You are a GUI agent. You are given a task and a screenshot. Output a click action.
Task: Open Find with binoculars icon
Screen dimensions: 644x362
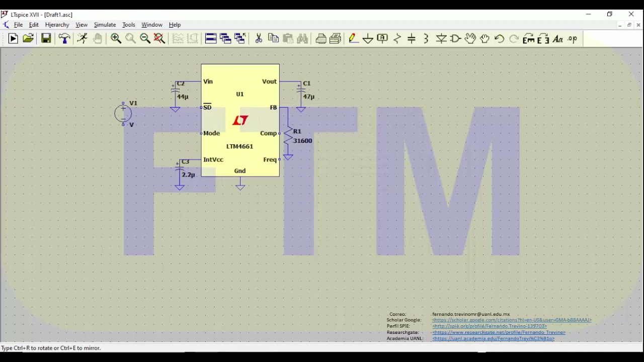click(302, 39)
